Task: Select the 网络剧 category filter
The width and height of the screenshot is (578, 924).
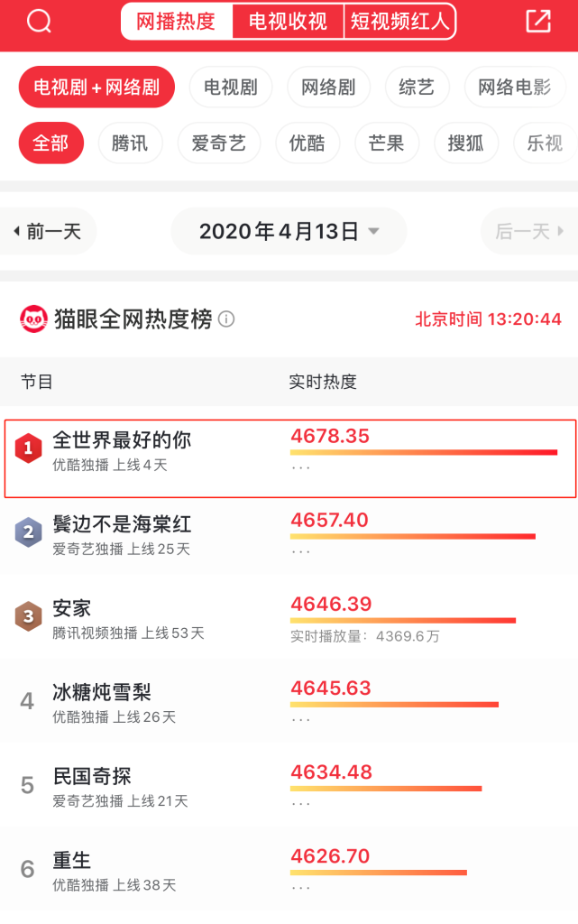Action: tap(328, 88)
